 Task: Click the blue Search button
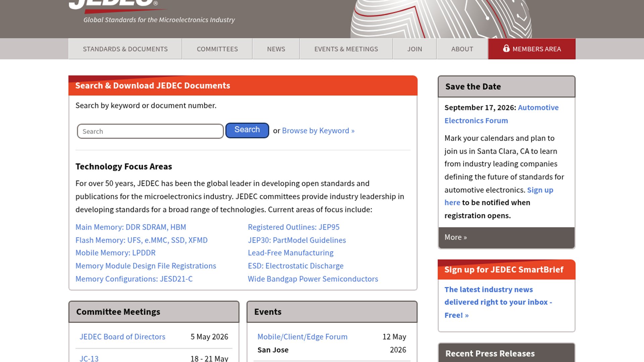(247, 130)
